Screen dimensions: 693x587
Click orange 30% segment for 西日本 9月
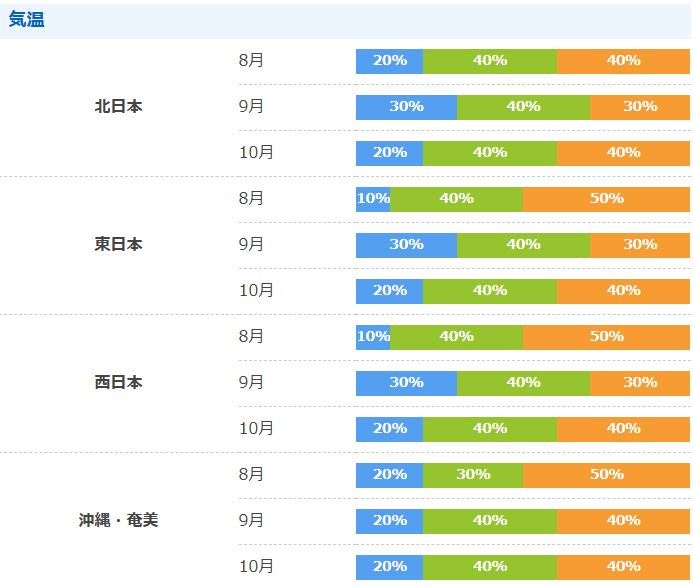tap(640, 383)
